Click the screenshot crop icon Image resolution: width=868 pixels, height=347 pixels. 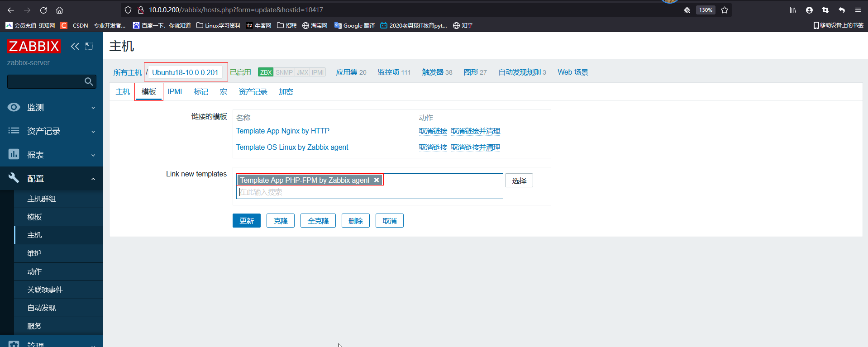coord(825,10)
